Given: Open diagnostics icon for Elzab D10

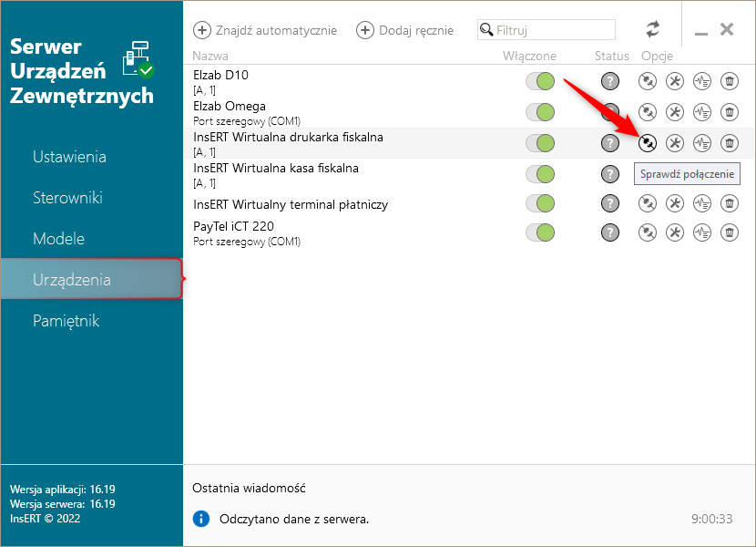Looking at the screenshot, I should pyautogui.click(x=702, y=81).
